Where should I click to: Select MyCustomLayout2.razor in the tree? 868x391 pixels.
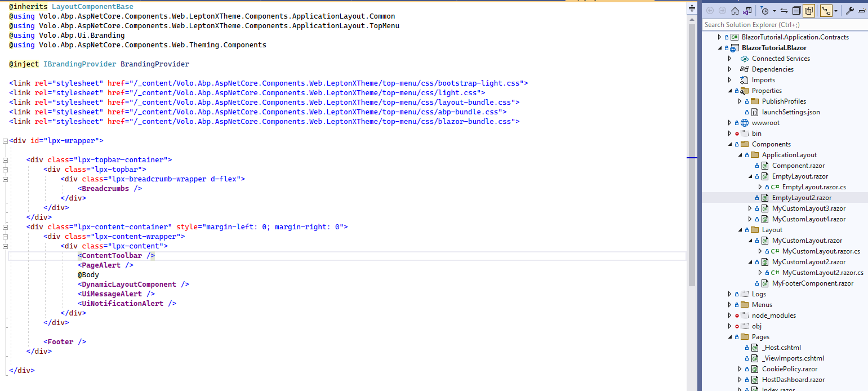809,262
